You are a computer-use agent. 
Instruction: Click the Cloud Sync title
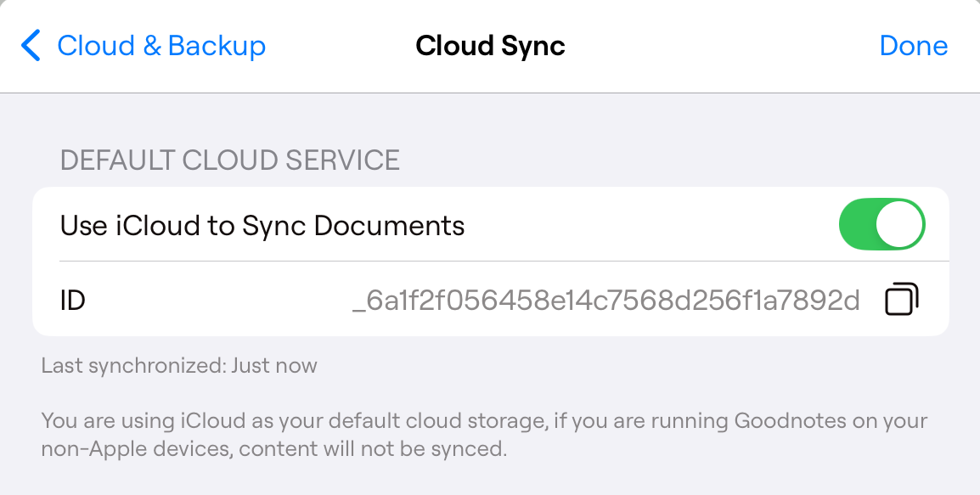tap(490, 46)
